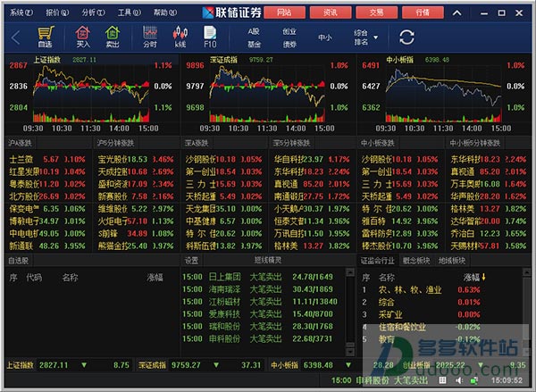The image size is (536, 392).
Task: Switch to the 地域板块 tab
Action: tap(452, 261)
